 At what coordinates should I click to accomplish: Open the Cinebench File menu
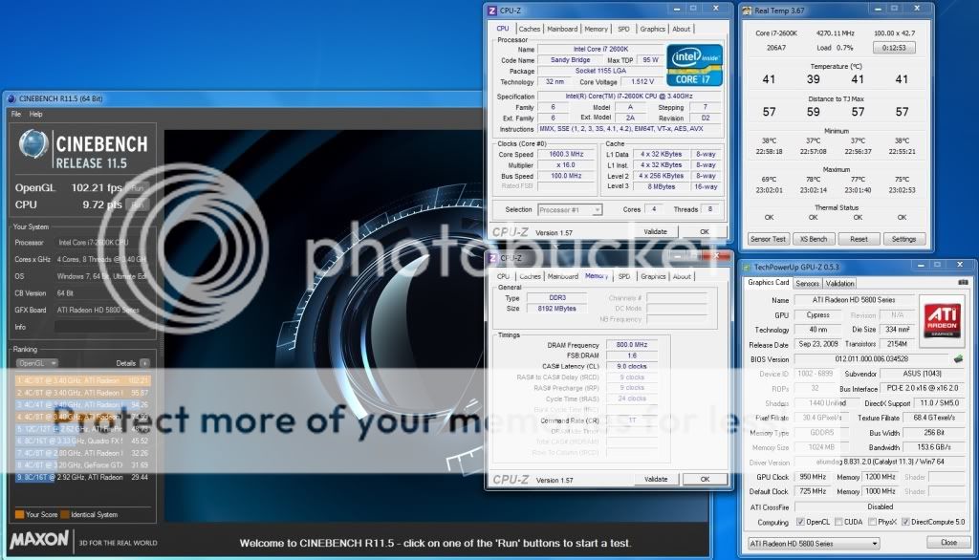(x=15, y=114)
